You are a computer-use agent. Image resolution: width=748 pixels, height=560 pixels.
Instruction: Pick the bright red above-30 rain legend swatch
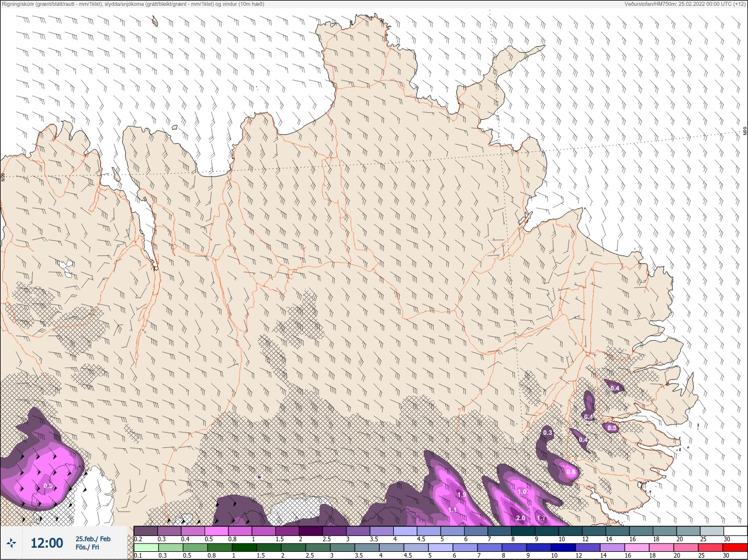point(735,548)
